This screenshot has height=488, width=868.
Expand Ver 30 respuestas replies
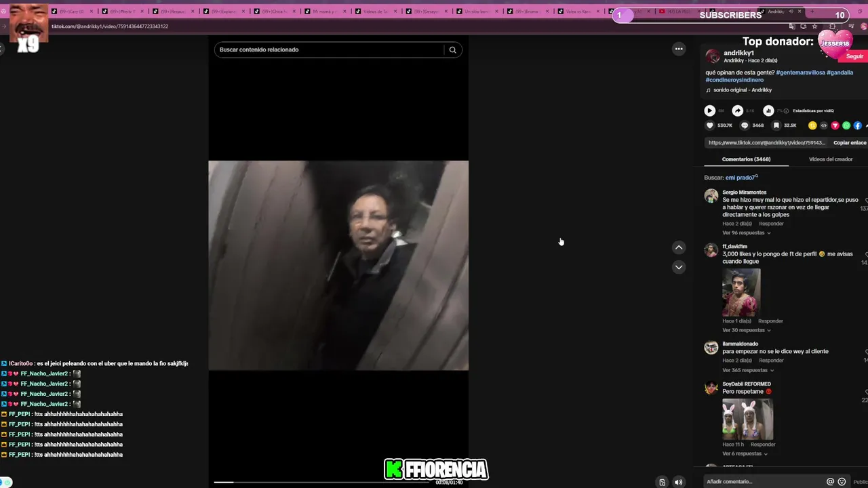point(746,330)
